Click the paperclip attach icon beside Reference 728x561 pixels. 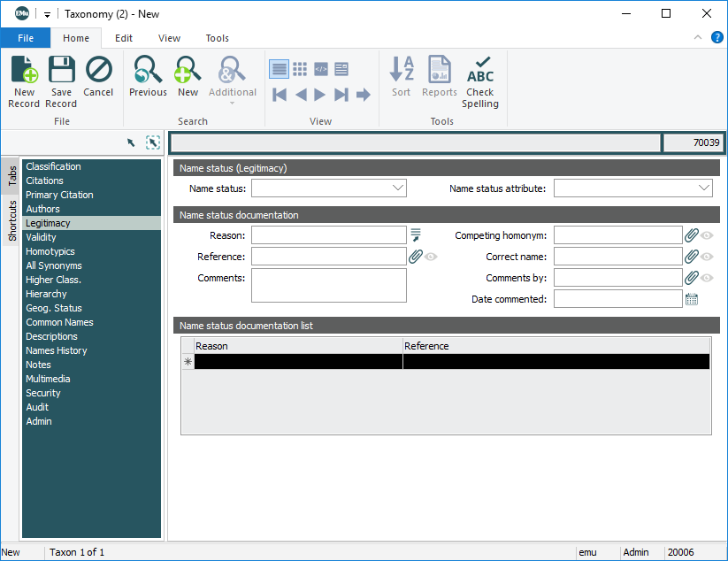pos(416,257)
